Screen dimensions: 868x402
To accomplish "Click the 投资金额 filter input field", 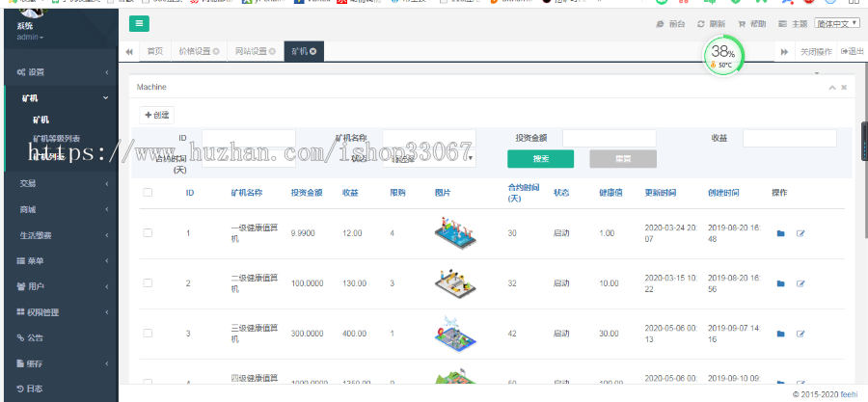I will 609,138.
